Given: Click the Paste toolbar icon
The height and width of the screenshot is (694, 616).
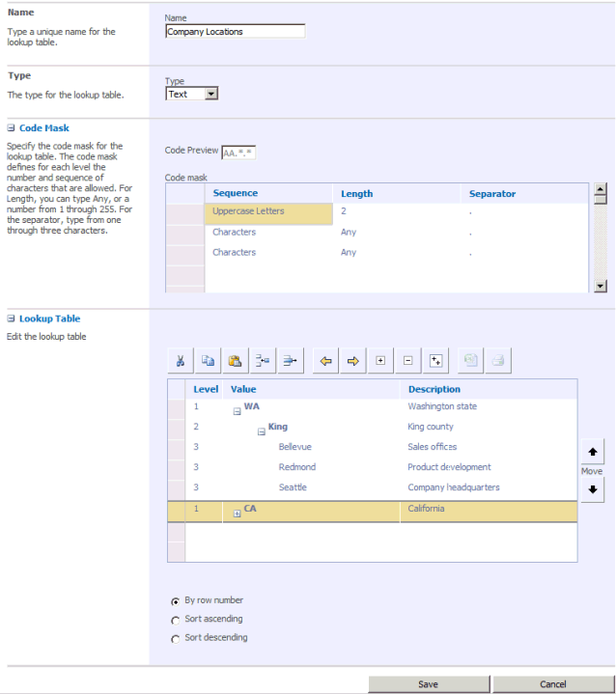Looking at the screenshot, I should click(236, 361).
